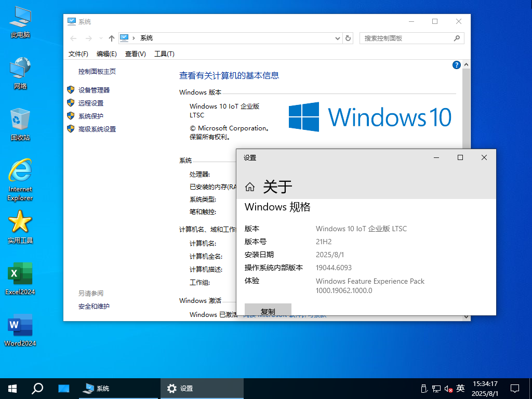
Task: Open the 编辑(E) menu
Action: 107,54
